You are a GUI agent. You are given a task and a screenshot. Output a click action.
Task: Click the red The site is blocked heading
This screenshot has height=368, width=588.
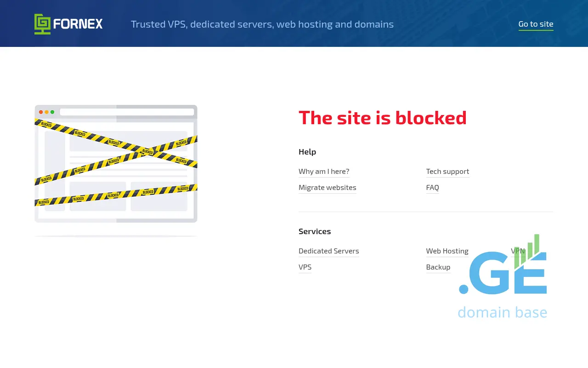coord(382,118)
